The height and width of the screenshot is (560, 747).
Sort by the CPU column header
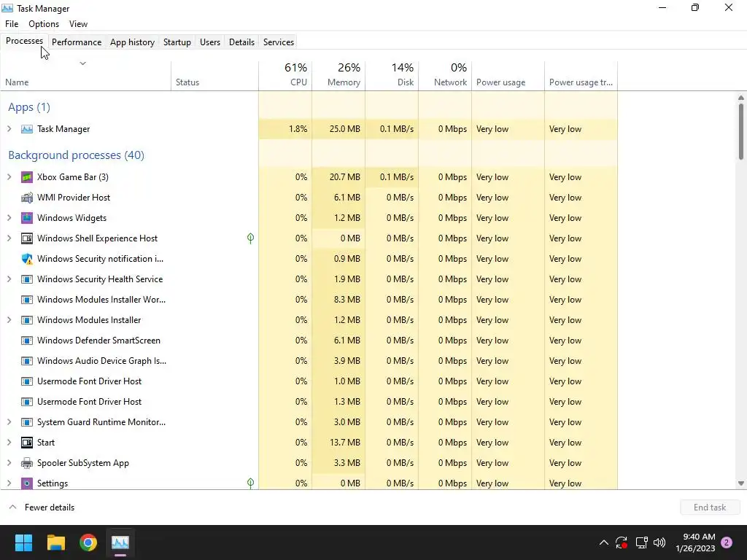[285, 75]
